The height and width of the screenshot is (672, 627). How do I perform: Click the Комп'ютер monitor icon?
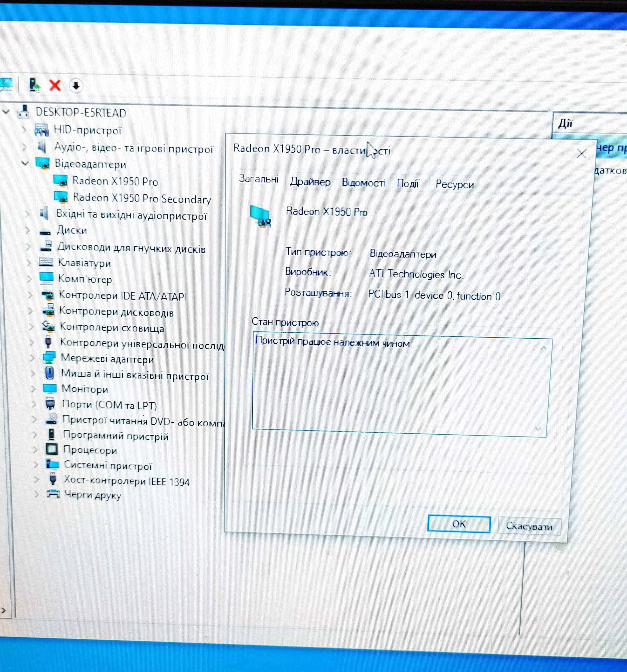(x=47, y=278)
